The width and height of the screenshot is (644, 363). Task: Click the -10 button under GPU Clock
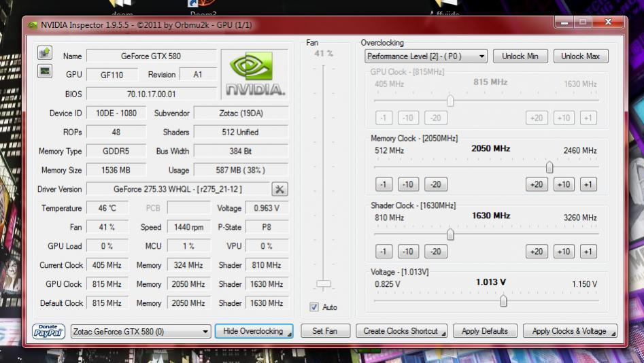tap(408, 118)
